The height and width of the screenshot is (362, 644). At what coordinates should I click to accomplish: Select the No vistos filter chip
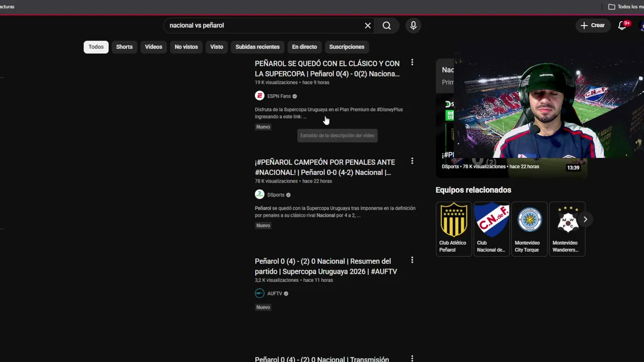(186, 47)
